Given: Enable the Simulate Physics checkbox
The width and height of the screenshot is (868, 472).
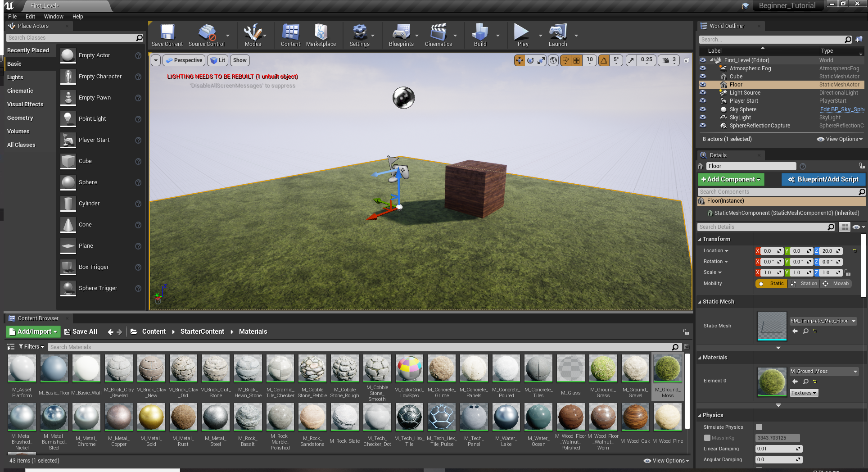Looking at the screenshot, I should pyautogui.click(x=759, y=427).
